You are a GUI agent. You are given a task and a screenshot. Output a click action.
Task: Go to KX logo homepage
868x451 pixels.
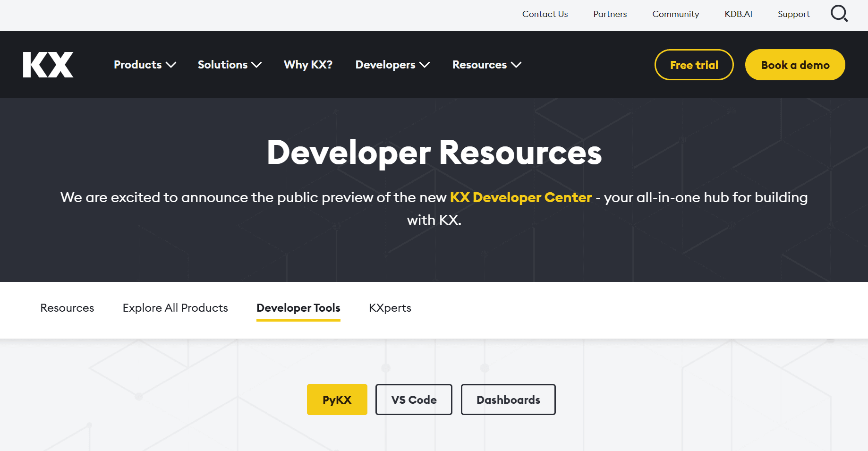click(x=48, y=65)
